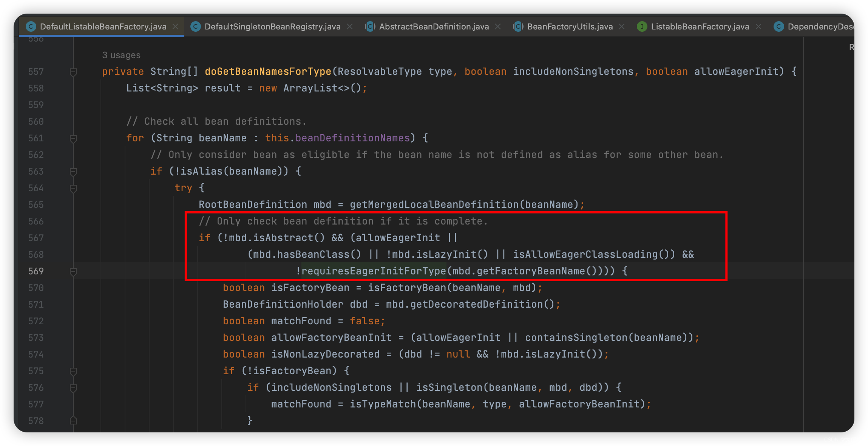Collapse the doGetBeanNamesForType method at line 557
868x446 pixels.
73,72
